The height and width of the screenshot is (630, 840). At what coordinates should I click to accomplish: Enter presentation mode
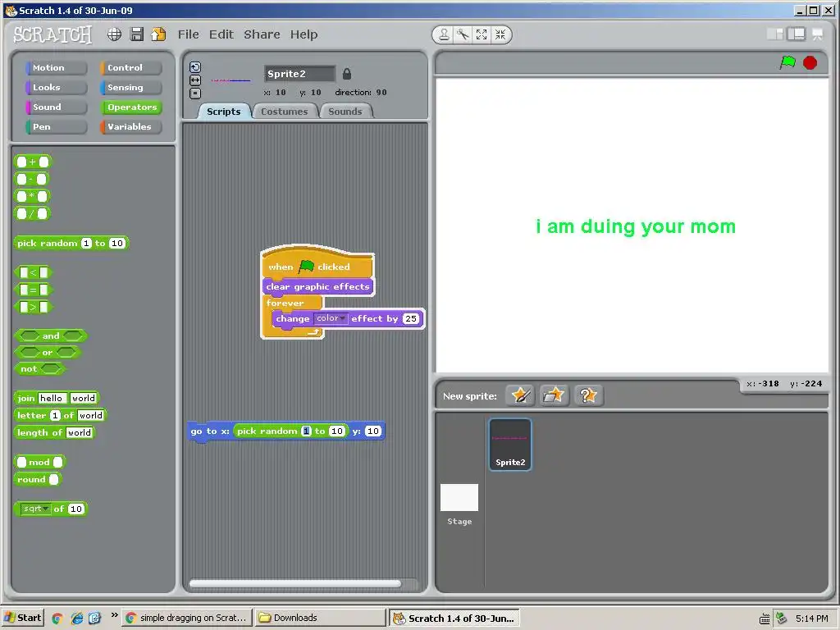click(818, 34)
